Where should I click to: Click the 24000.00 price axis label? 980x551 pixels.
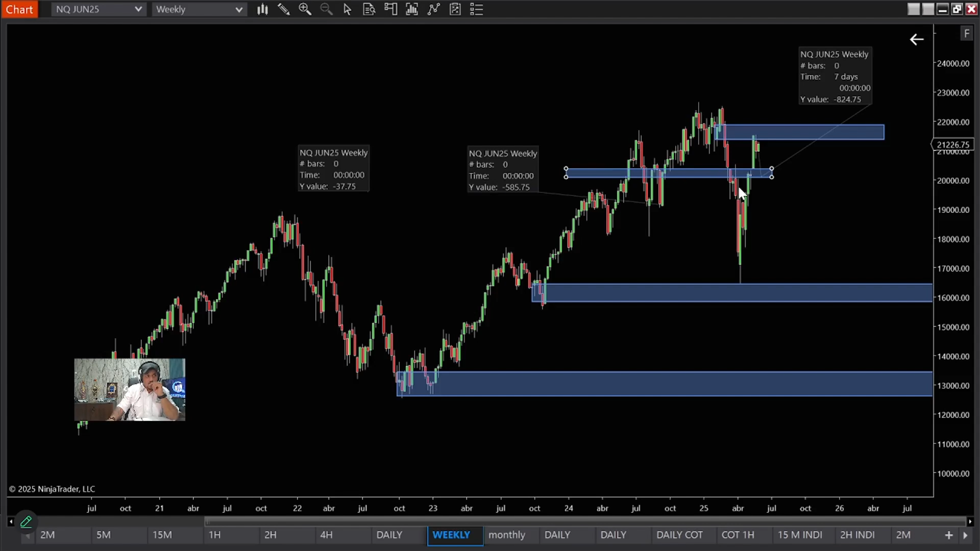click(x=953, y=63)
